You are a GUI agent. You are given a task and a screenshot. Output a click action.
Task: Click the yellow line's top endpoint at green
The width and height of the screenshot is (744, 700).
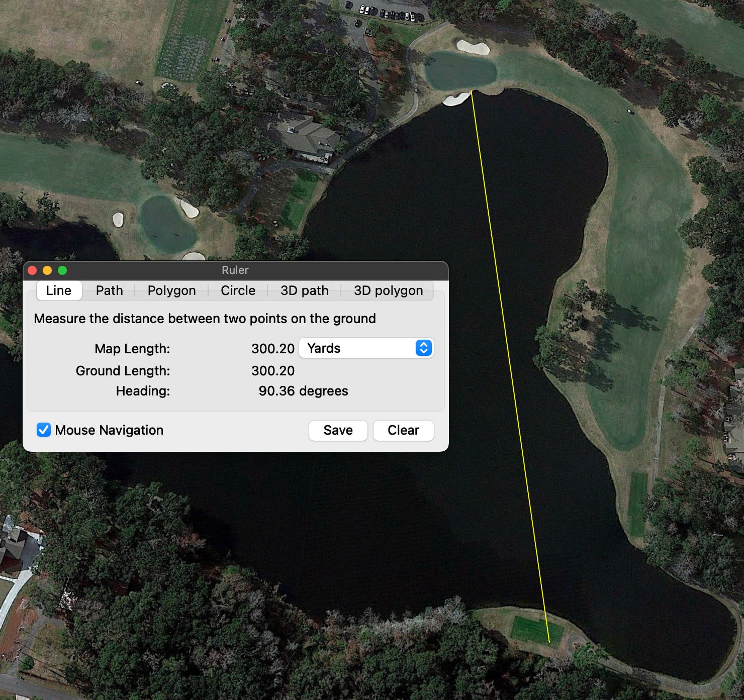pyautogui.click(x=471, y=90)
